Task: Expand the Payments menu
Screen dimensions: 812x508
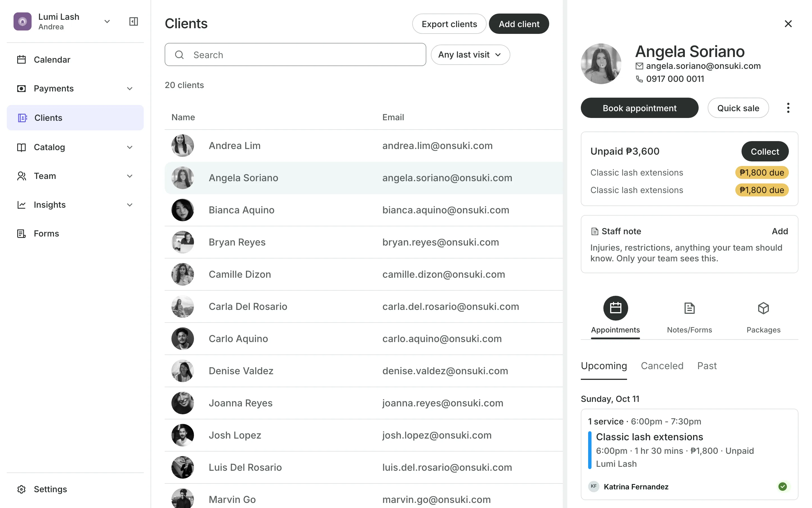Action: click(x=130, y=88)
